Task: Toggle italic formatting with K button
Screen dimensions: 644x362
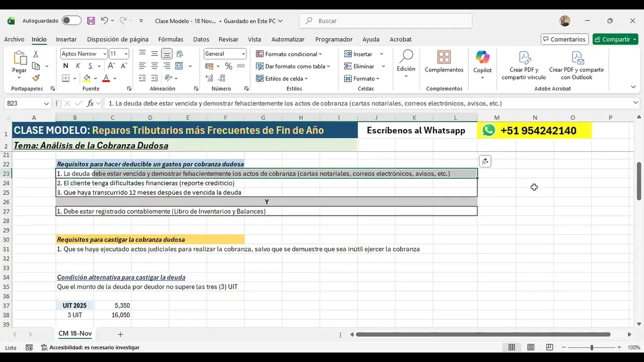Action: point(78,66)
